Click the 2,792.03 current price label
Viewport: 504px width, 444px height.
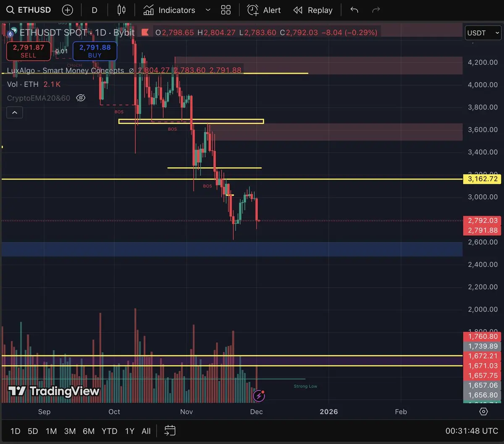pyautogui.click(x=482, y=220)
